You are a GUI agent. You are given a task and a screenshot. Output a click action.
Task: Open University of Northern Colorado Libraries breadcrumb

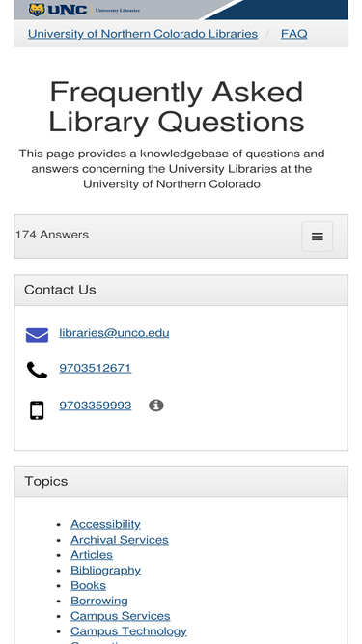tap(143, 34)
